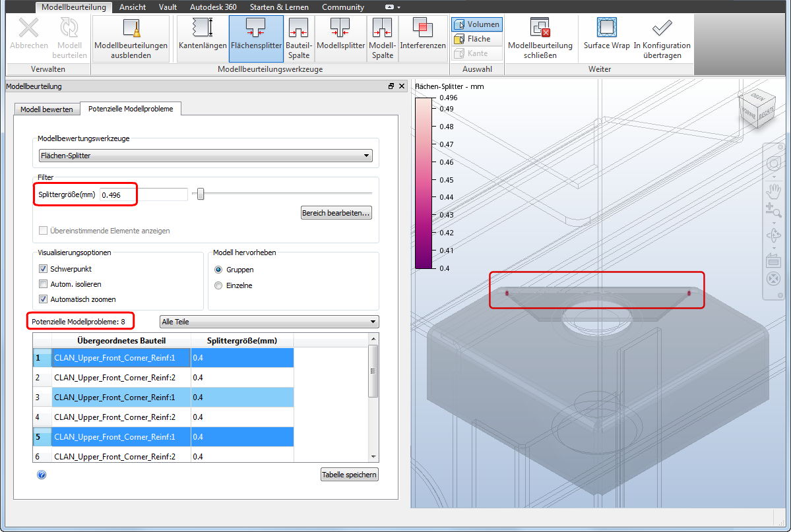
Task: Select row 6 CLAN_Upper_Front_Corner_Reinf:2
Action: pos(164,456)
